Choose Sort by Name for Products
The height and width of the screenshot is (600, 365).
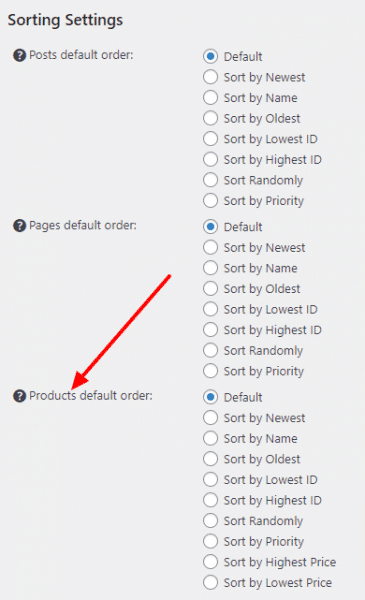click(210, 438)
